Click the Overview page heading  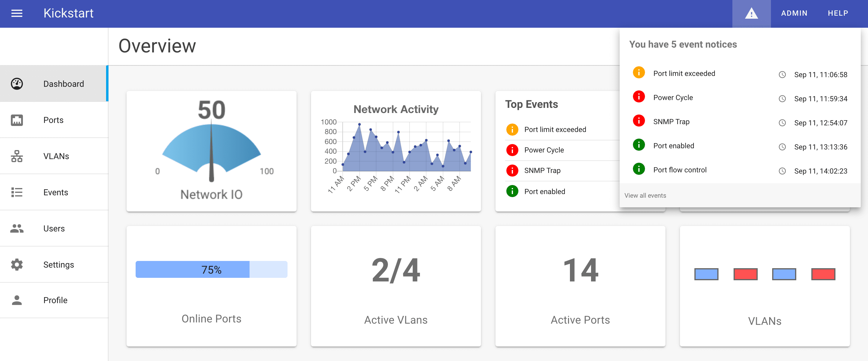[157, 46]
